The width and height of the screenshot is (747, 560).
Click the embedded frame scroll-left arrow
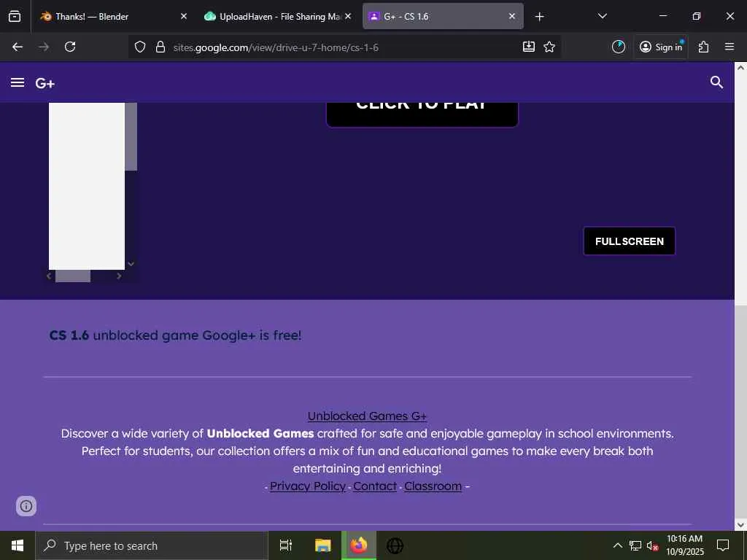49,276
